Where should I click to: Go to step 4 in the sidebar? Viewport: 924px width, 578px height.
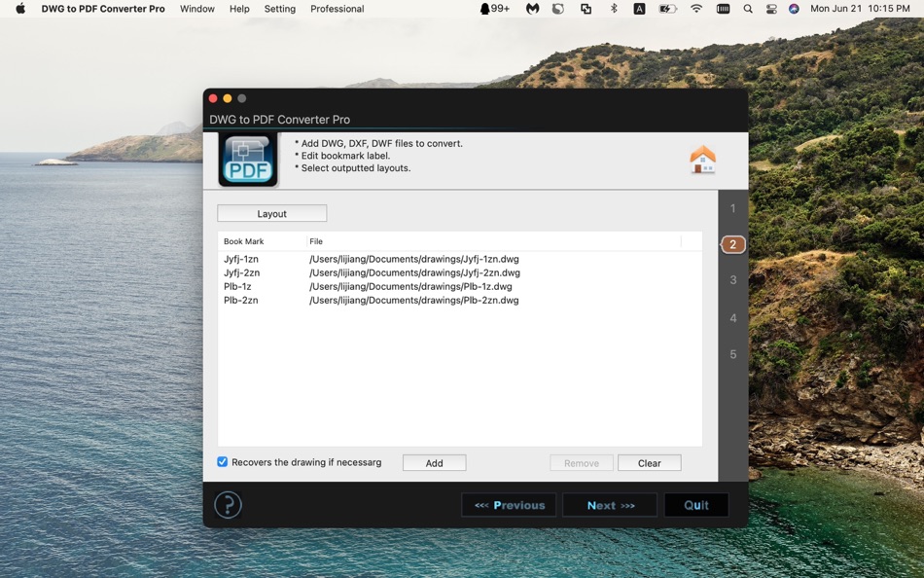point(733,318)
